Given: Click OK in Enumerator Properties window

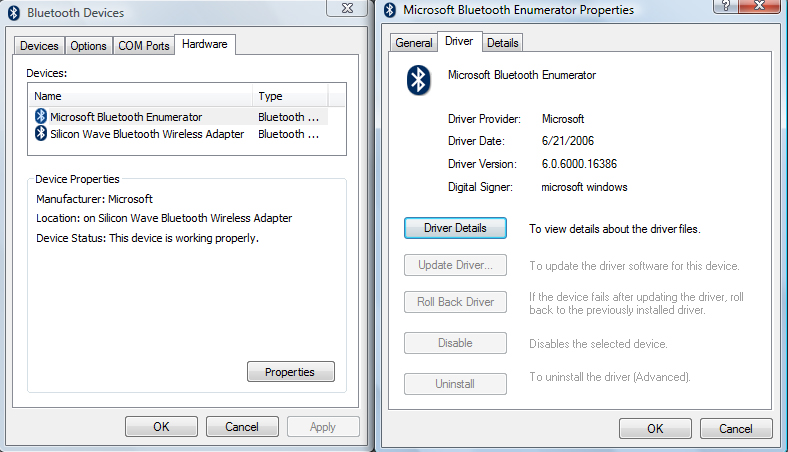Looking at the screenshot, I should 655,428.
